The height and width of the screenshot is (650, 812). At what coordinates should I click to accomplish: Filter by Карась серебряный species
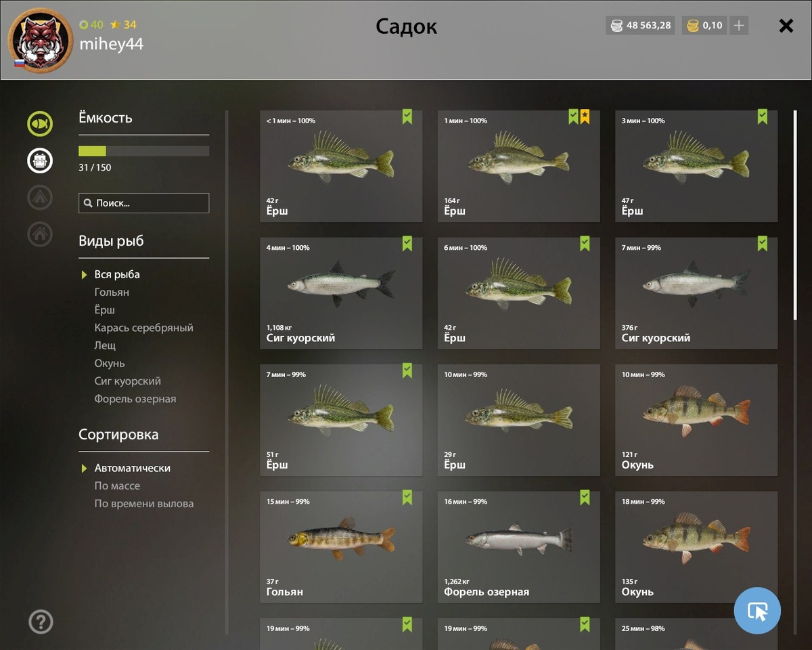144,327
